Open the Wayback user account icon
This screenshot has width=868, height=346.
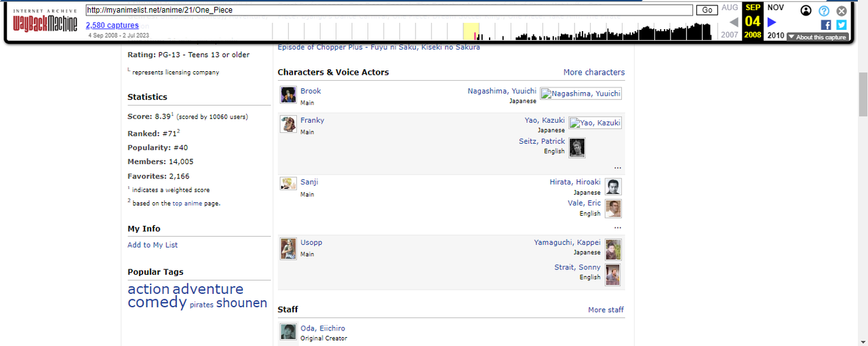tap(806, 11)
